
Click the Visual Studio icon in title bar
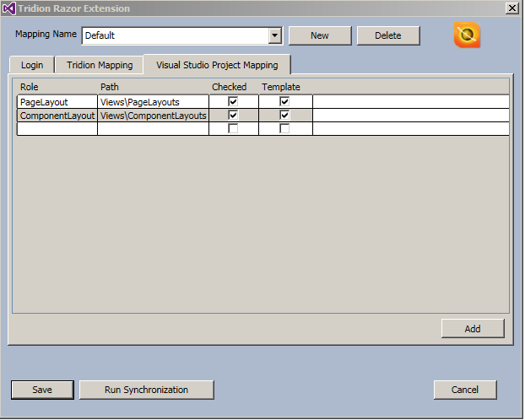(8, 8)
